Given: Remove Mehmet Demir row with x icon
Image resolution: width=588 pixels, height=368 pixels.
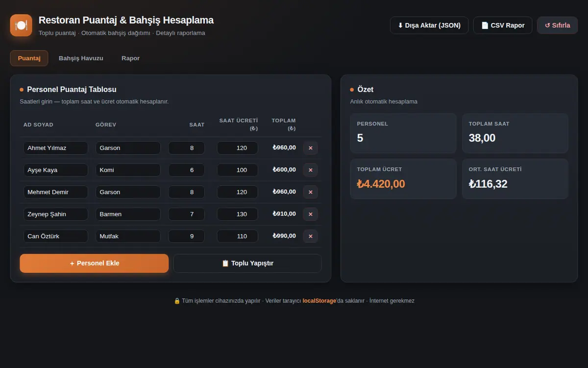Looking at the screenshot, I should (x=311, y=192).
